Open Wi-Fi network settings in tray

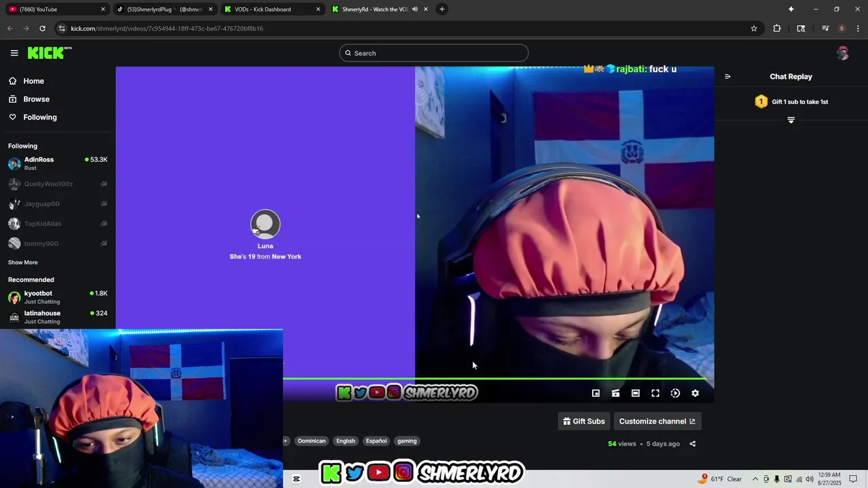pos(799,479)
